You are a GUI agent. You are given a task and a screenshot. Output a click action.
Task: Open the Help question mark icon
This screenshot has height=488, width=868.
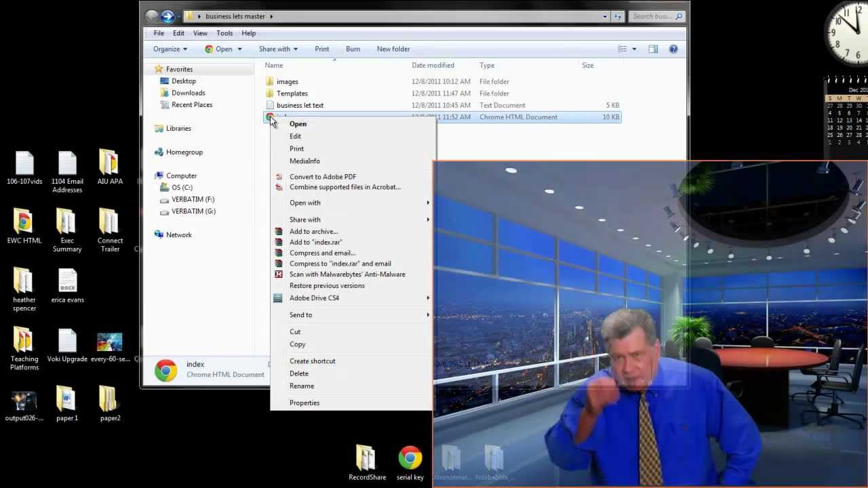pyautogui.click(x=673, y=49)
